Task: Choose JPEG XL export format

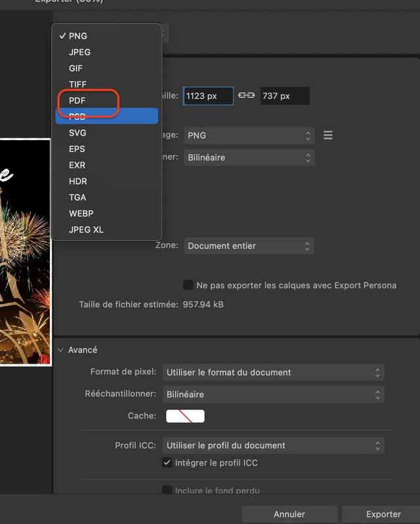Action: [x=107, y=230]
